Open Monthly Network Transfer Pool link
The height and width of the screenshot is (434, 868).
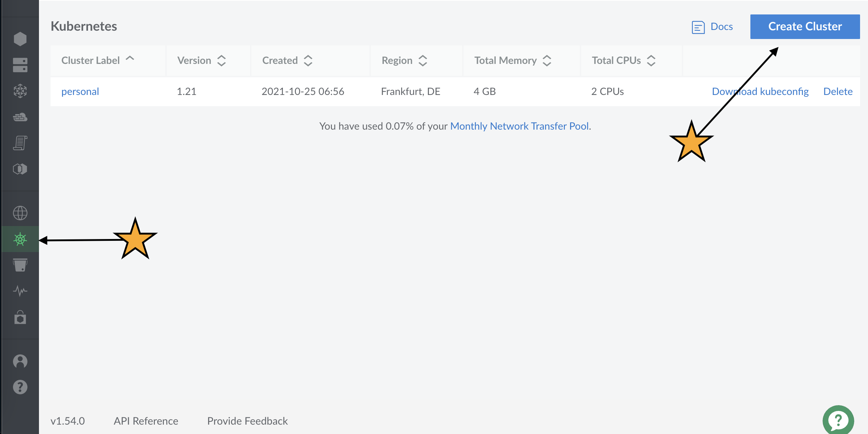pos(519,126)
